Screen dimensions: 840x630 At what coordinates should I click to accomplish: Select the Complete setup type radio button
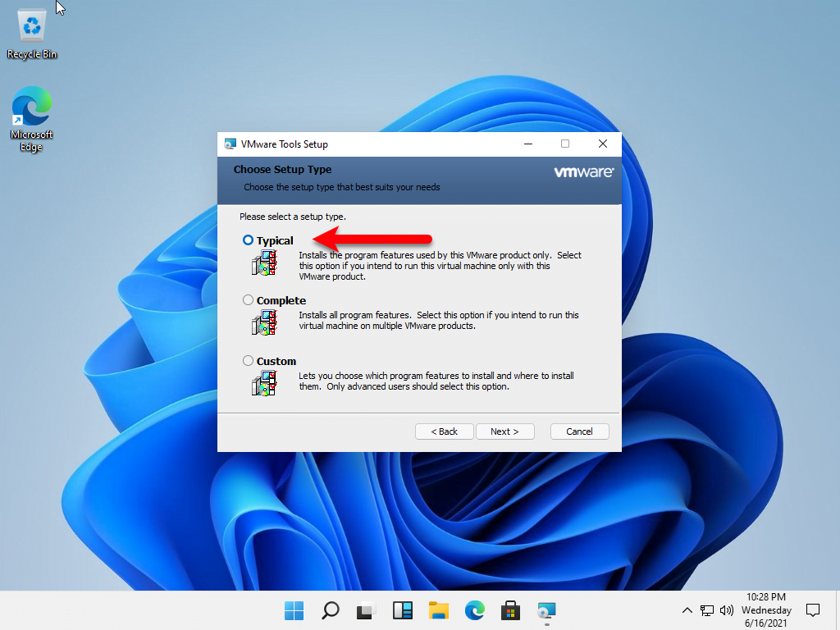tap(248, 300)
